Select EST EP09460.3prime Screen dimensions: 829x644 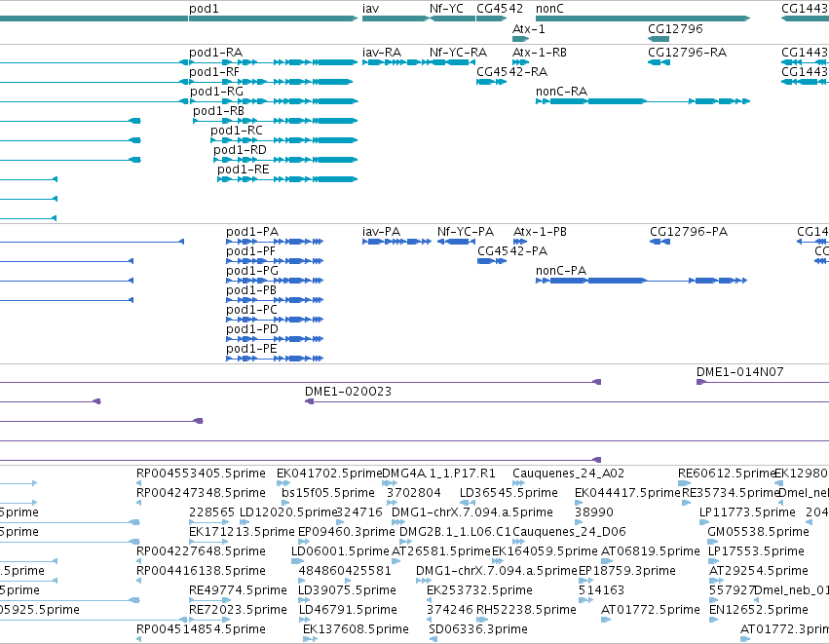point(346,532)
